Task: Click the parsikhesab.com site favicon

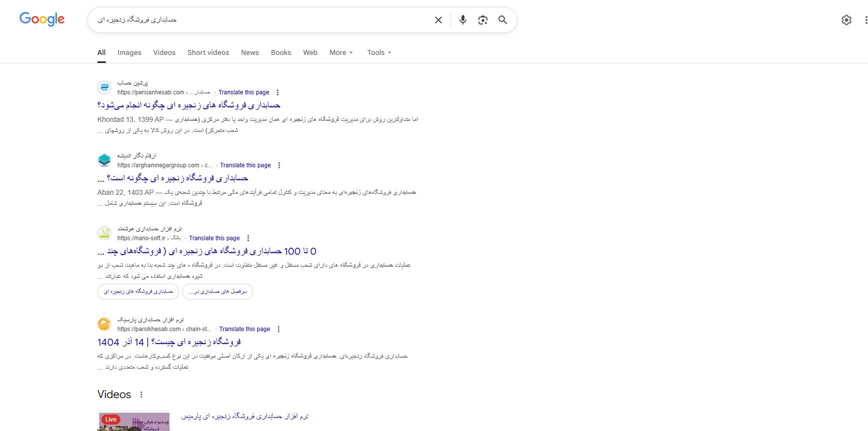Action: (x=104, y=324)
